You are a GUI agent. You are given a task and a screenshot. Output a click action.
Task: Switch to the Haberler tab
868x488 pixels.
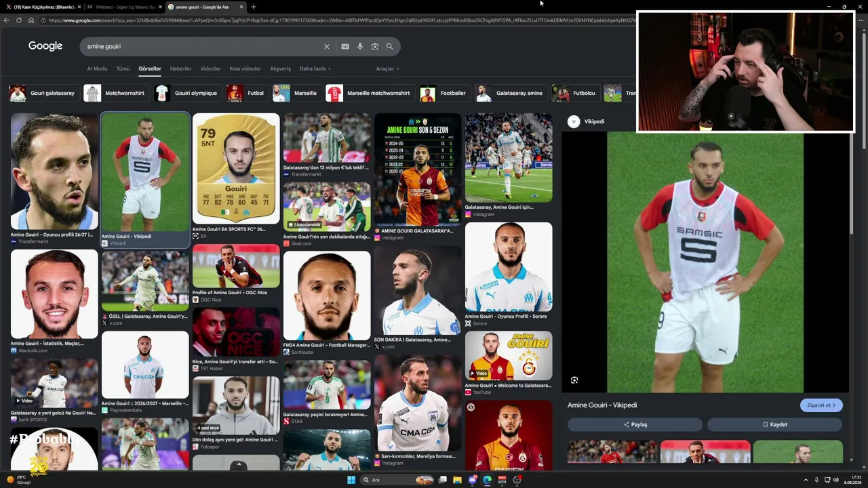[180, 68]
